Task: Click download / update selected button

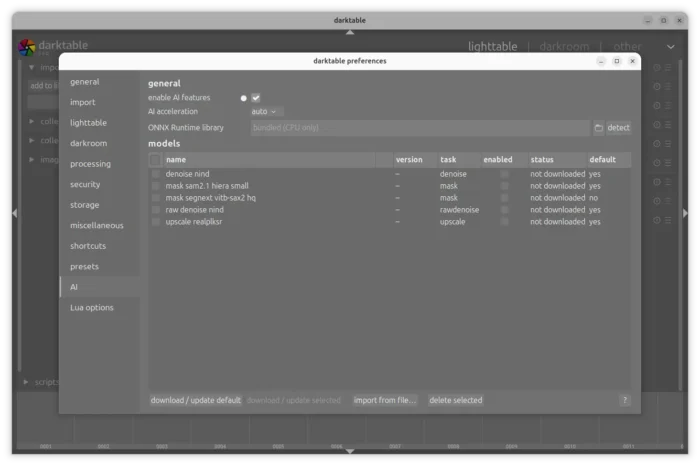Action: [293, 400]
